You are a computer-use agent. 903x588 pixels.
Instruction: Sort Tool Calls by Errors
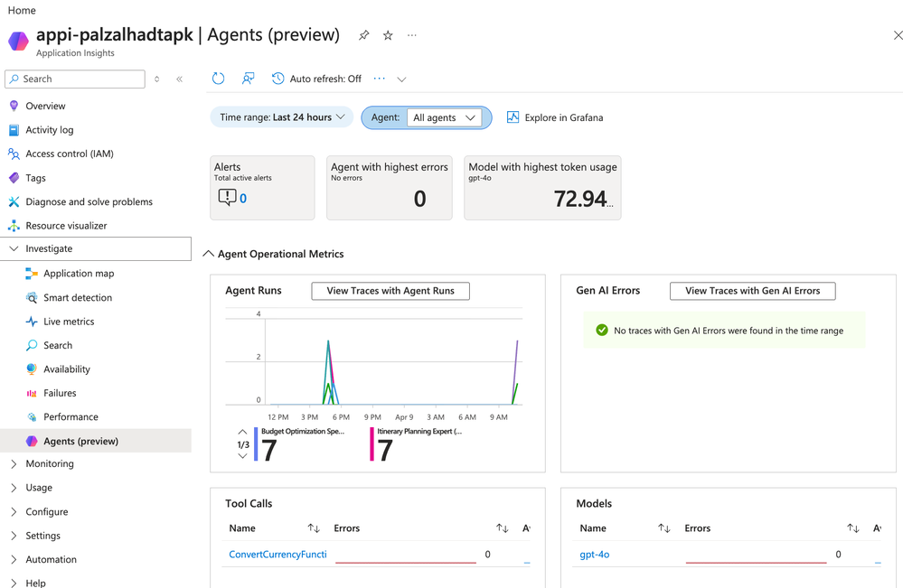coord(503,528)
